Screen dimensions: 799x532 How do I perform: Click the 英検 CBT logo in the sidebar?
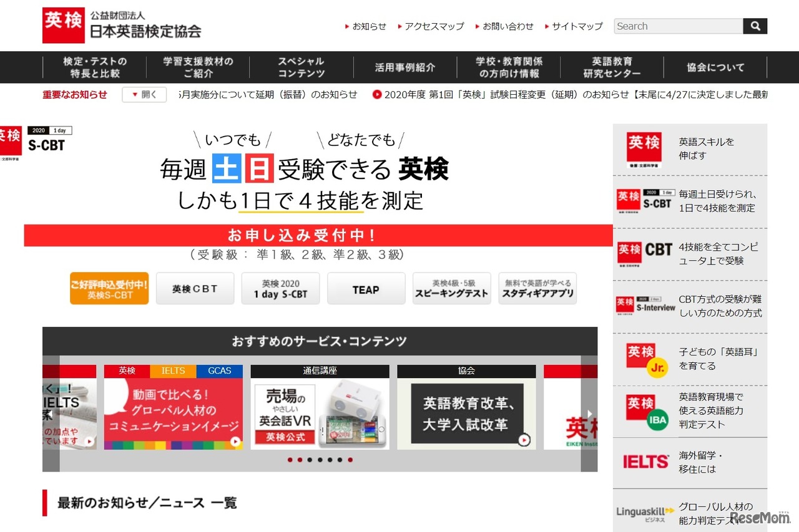pos(644,253)
